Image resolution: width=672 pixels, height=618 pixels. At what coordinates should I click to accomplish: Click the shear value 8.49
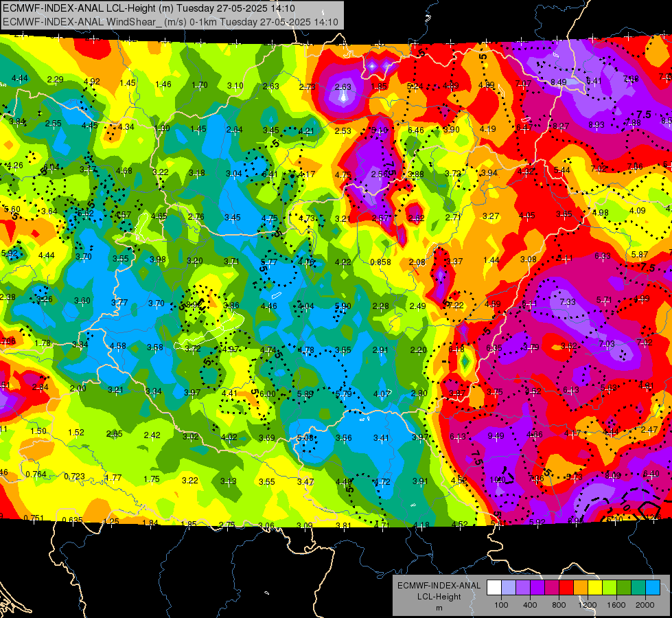point(559,82)
